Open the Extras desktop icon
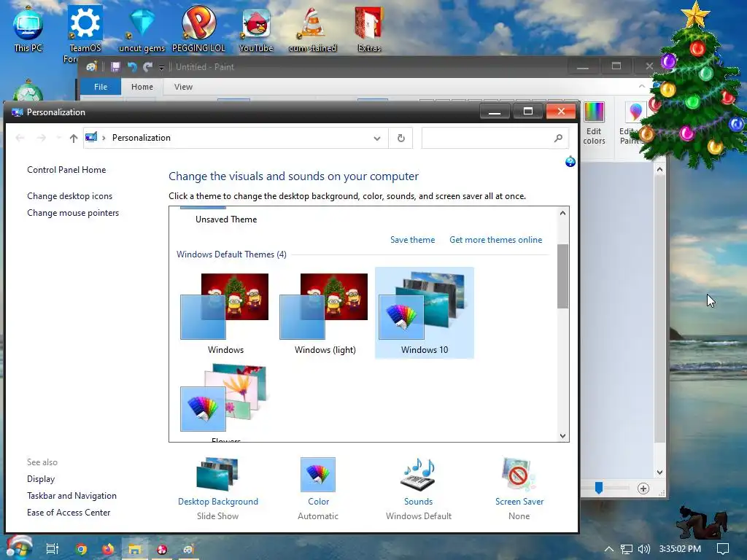747x560 pixels. tap(369, 29)
